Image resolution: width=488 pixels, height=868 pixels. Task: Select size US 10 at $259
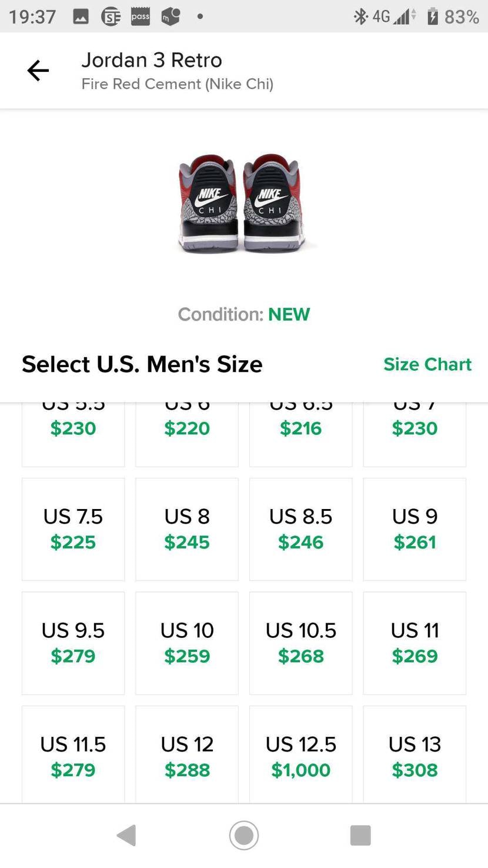point(187,643)
